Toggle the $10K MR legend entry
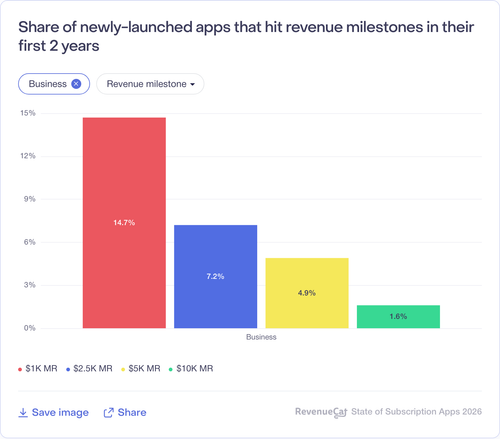 pyautogui.click(x=191, y=369)
